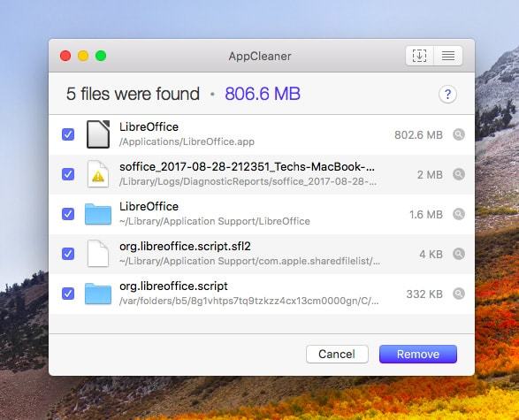519x420 pixels.
Task: Uncheck the soffice diagnostic report checkbox
Action: tap(68, 174)
